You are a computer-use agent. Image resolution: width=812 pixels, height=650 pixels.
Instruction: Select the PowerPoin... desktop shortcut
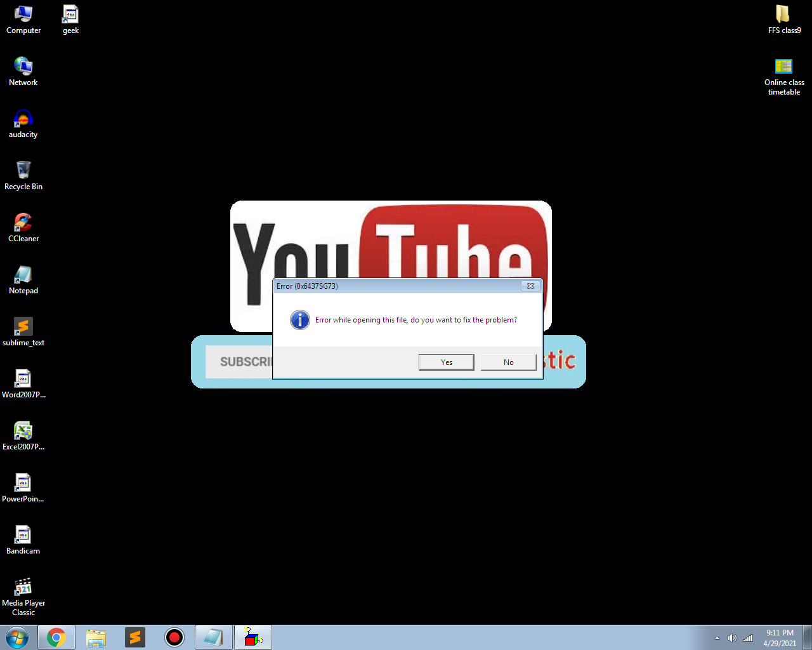[x=23, y=487]
